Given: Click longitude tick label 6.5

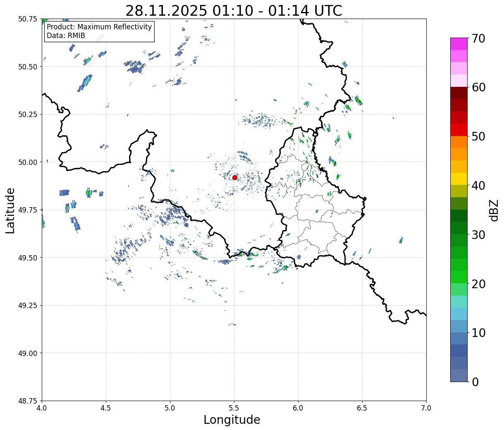Looking at the screenshot, I should 362,408.
